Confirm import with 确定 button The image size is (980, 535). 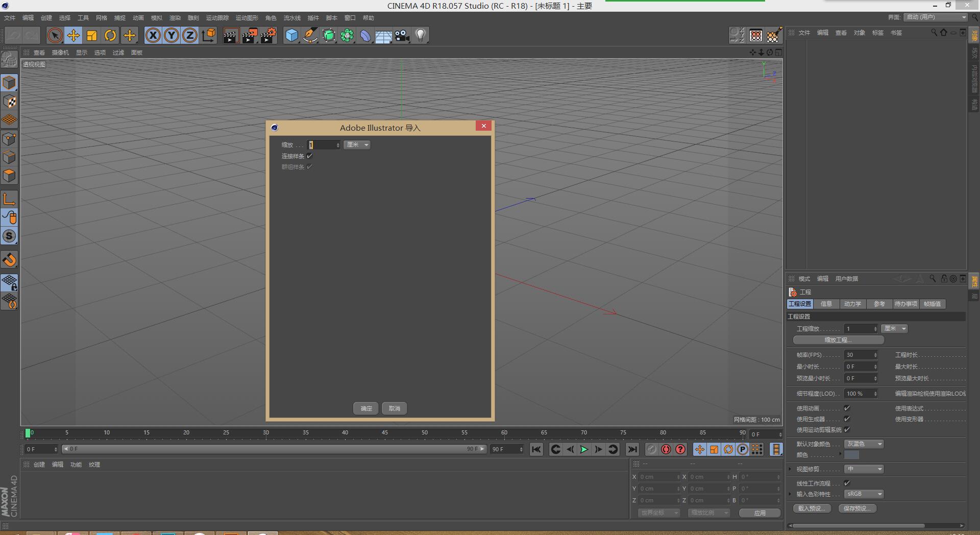pos(366,408)
